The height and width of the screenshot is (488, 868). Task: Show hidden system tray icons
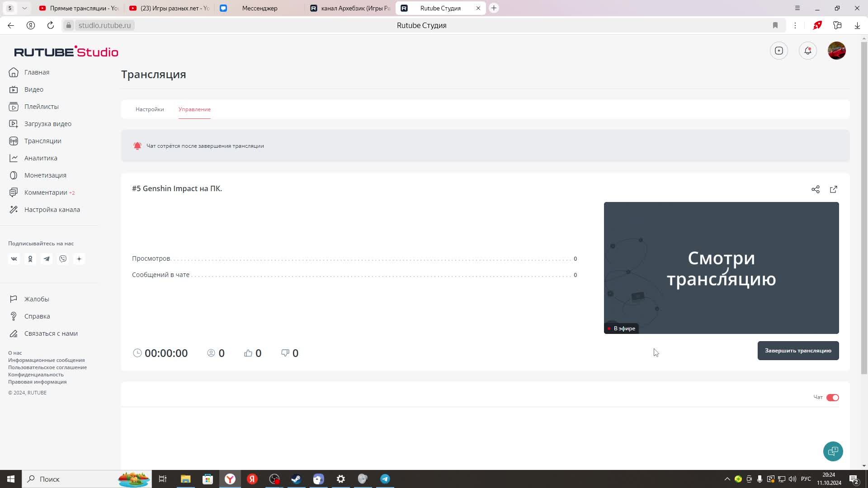(x=727, y=479)
